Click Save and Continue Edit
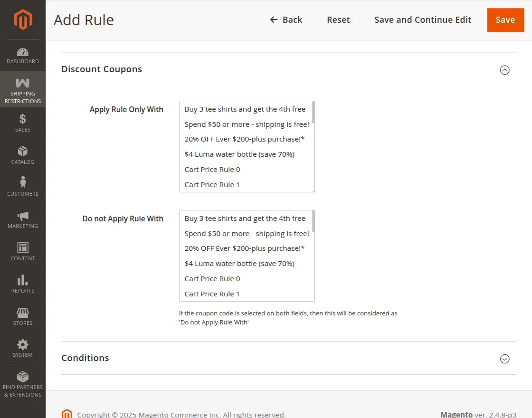 point(423,20)
